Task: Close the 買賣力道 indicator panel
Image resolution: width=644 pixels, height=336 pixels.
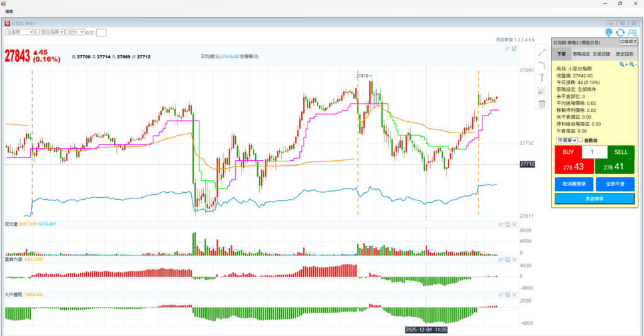Action: tap(514, 259)
